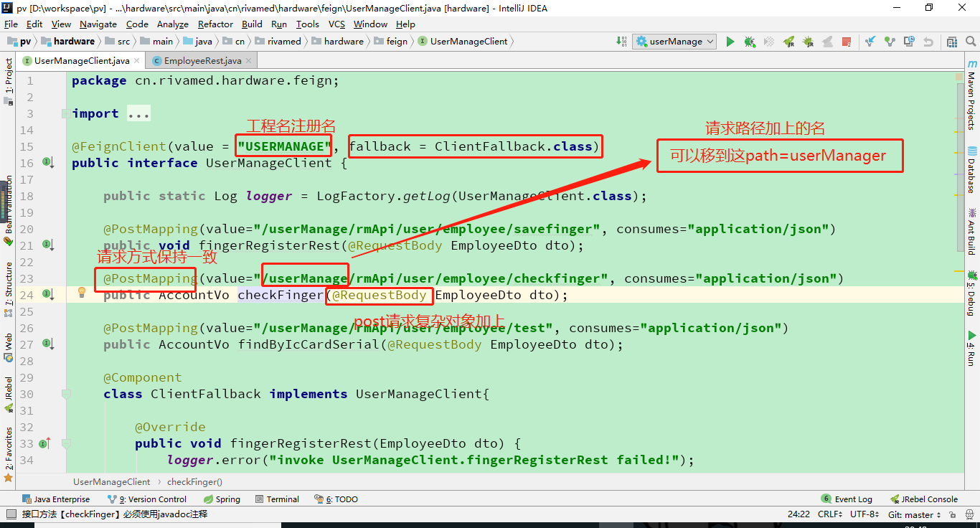Run the userManage configuration with green play
The image size is (980, 528).
(730, 42)
